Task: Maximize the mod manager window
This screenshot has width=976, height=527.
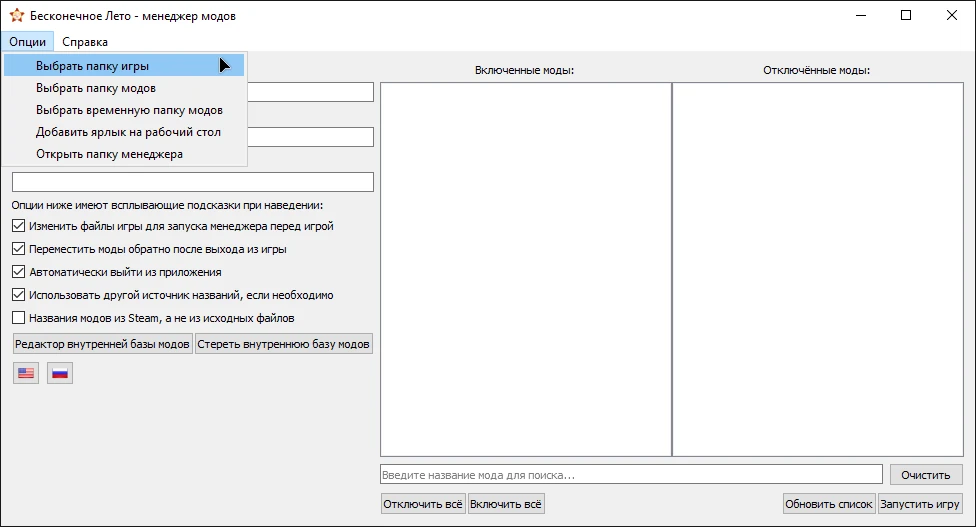Action: (906, 16)
